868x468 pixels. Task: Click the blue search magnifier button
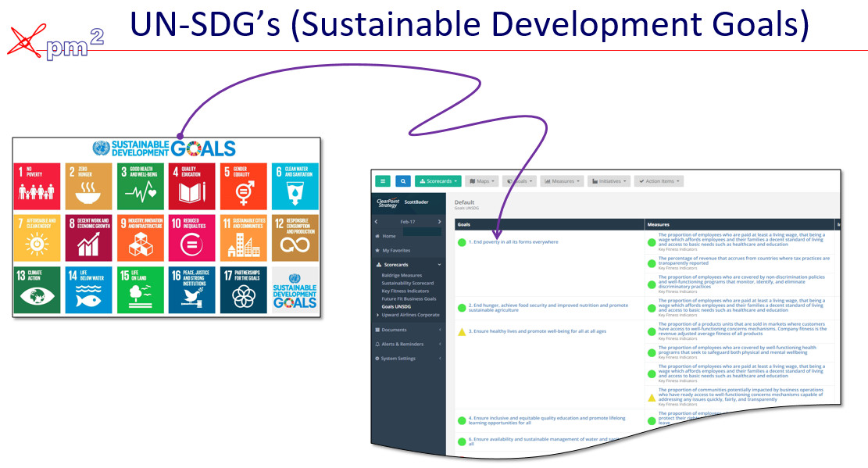click(403, 181)
